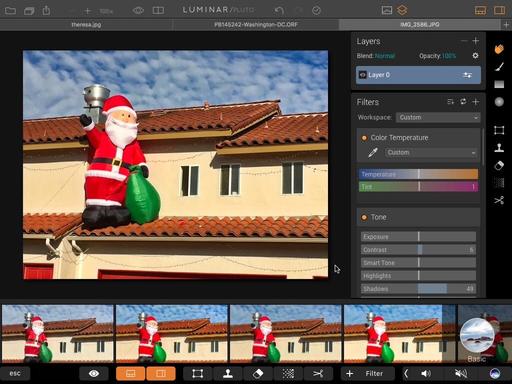Select the transform tool in side toolbar
512x384 pixels.
click(499, 130)
